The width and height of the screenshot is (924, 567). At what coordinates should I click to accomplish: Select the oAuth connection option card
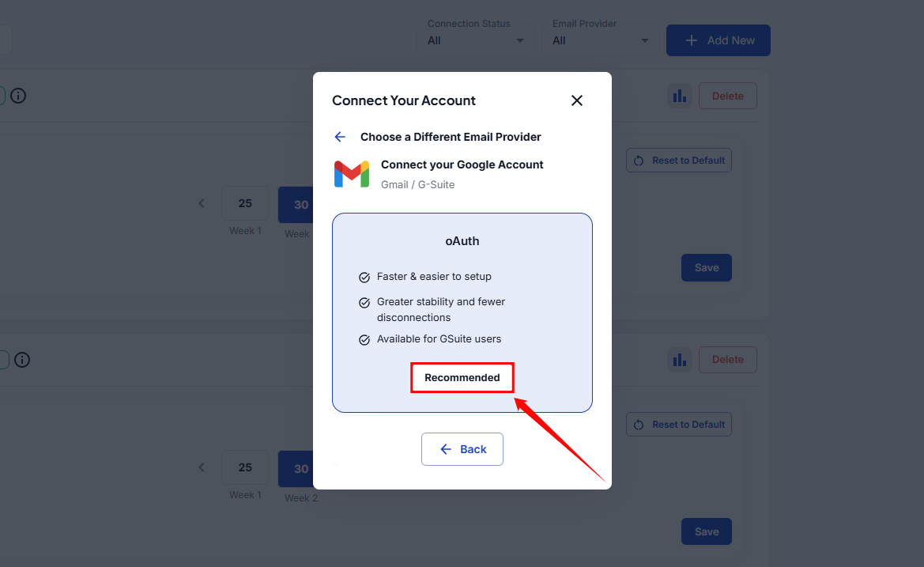462,312
